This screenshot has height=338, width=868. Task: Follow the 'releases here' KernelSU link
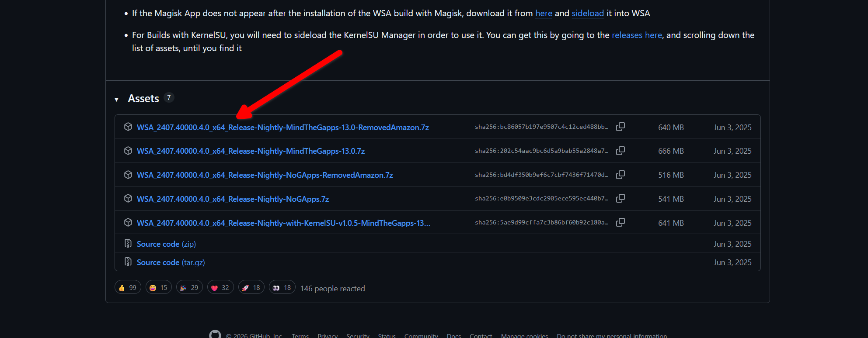click(637, 35)
